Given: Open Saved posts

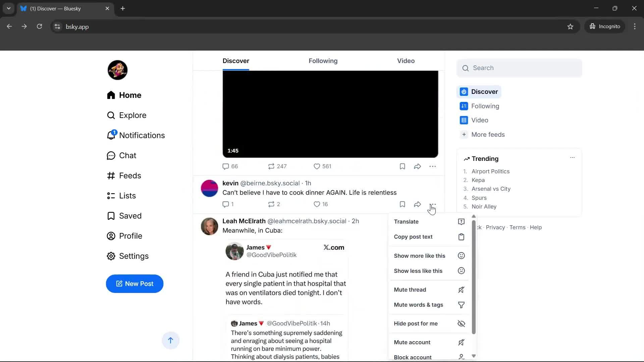Looking at the screenshot, I should point(130,216).
